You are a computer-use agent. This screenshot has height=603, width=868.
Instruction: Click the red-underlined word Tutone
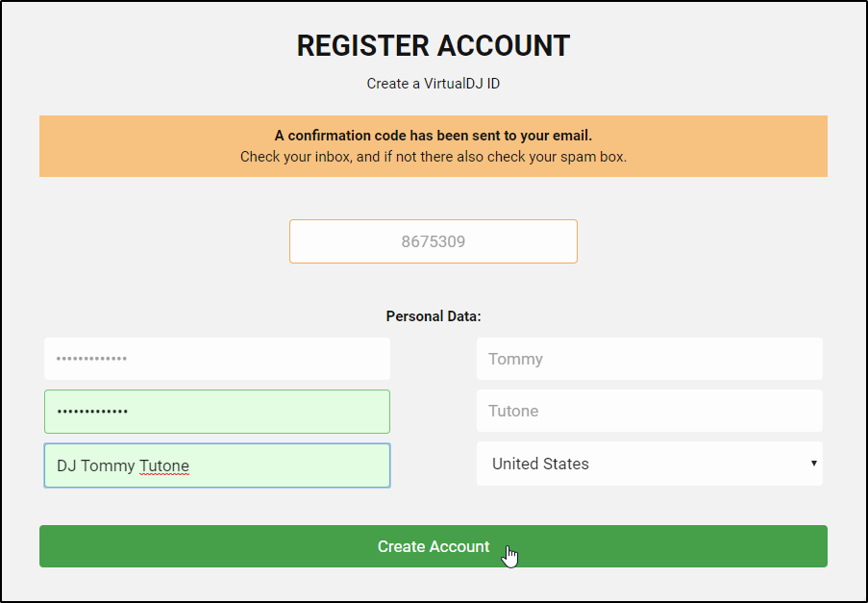(164, 466)
